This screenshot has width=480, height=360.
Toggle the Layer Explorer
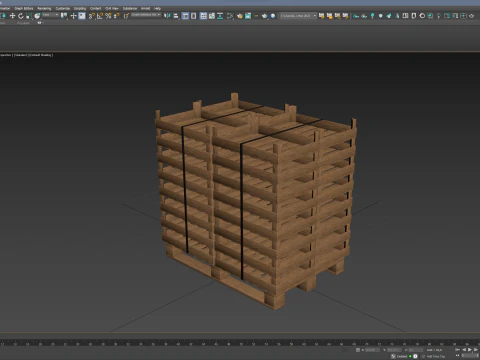(x=193, y=16)
